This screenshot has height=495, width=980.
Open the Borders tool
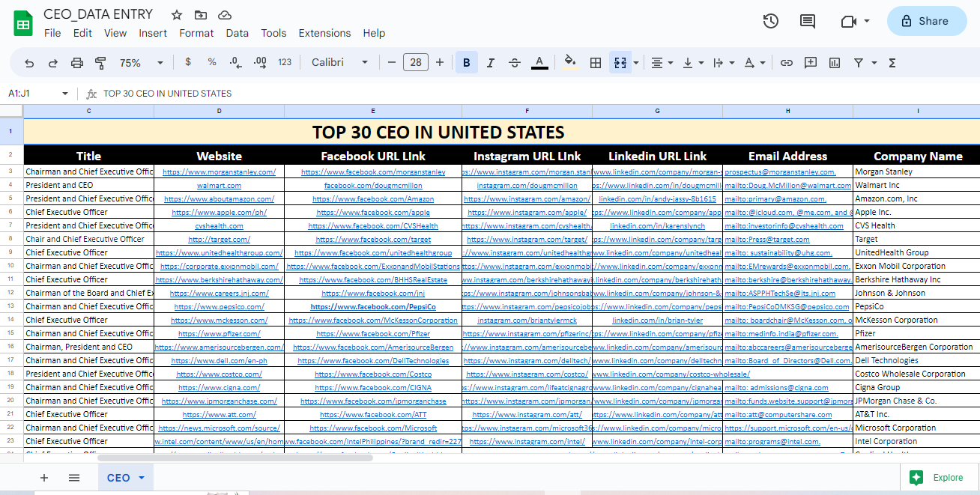(596, 63)
